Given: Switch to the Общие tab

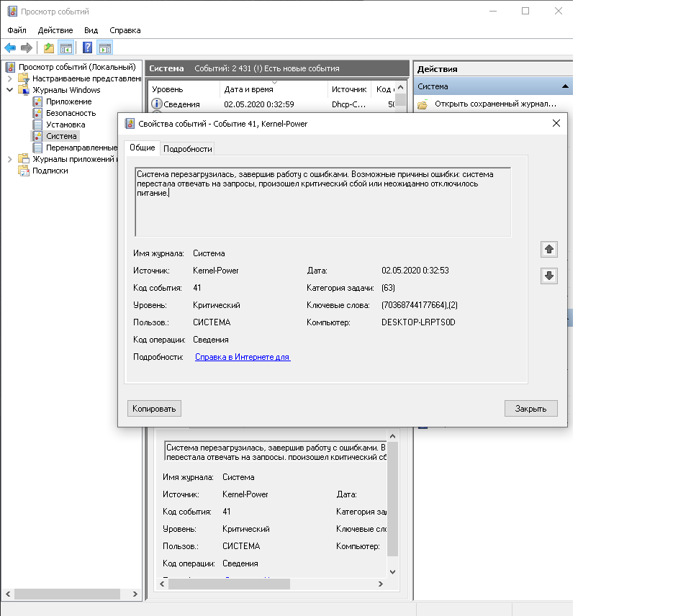Looking at the screenshot, I should tap(142, 148).
